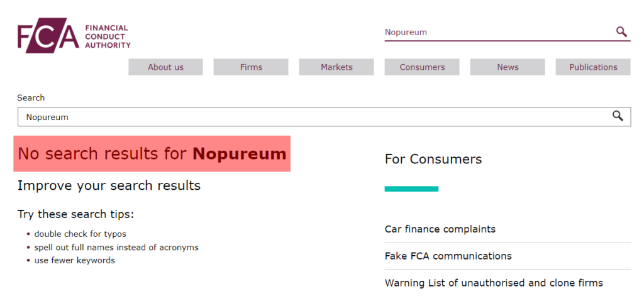Click the 'spell out full names' tip
This screenshot has height=296, width=644.
click(116, 247)
